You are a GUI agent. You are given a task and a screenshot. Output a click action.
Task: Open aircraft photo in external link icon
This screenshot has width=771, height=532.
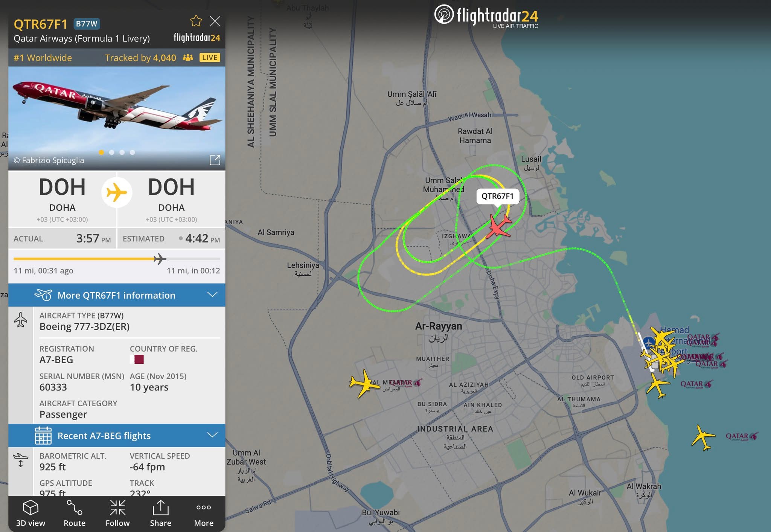click(215, 160)
